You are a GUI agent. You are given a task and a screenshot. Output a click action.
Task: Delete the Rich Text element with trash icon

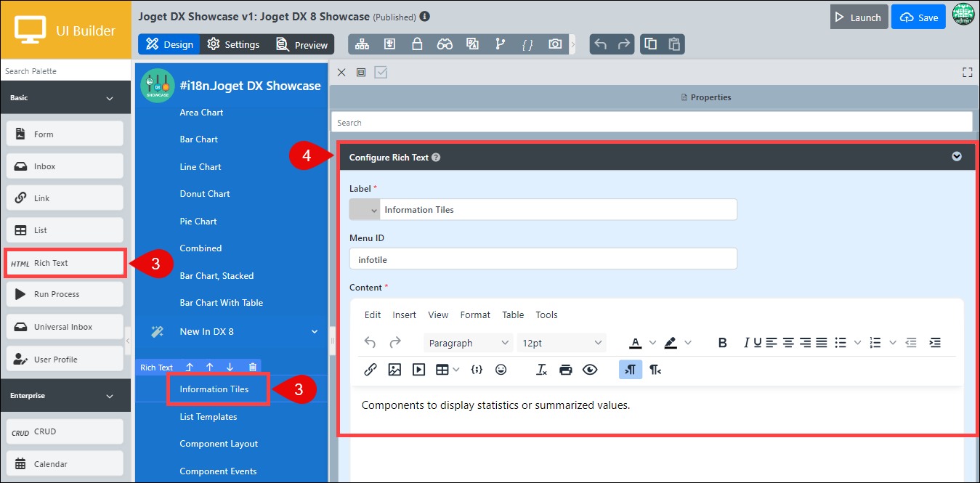point(252,368)
